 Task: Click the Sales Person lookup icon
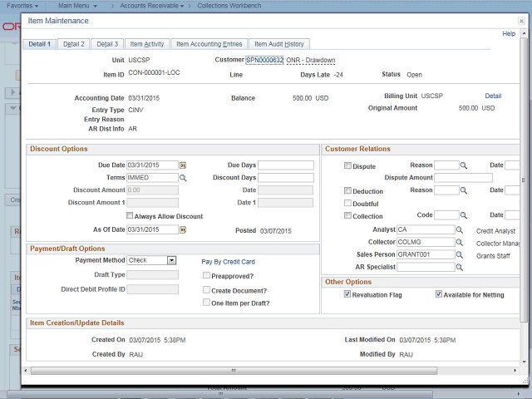[x=460, y=254]
